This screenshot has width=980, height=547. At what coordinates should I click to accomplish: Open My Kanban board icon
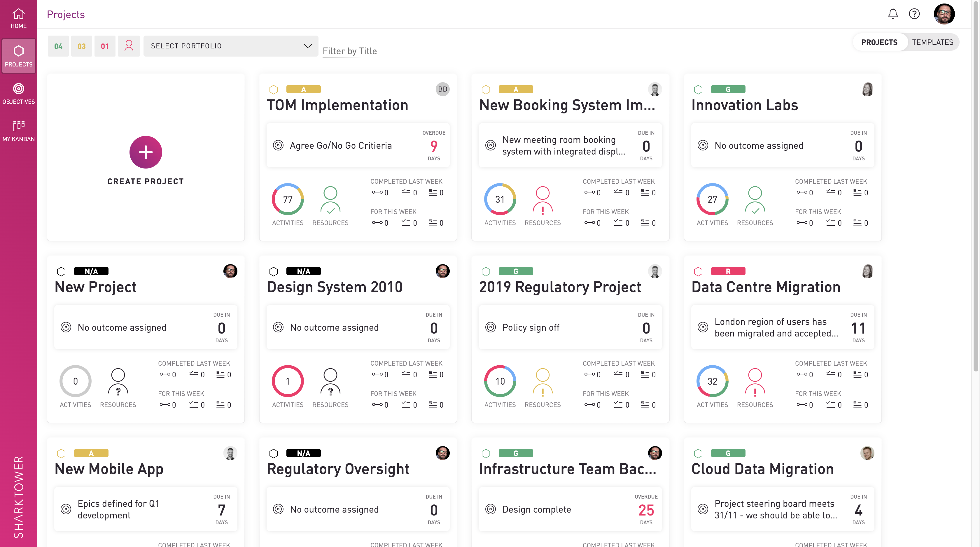(x=18, y=130)
